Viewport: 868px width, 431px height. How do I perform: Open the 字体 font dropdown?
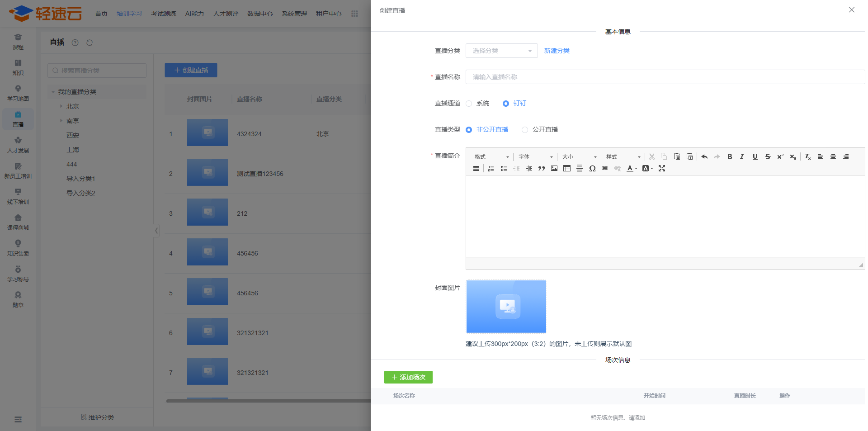(x=535, y=157)
